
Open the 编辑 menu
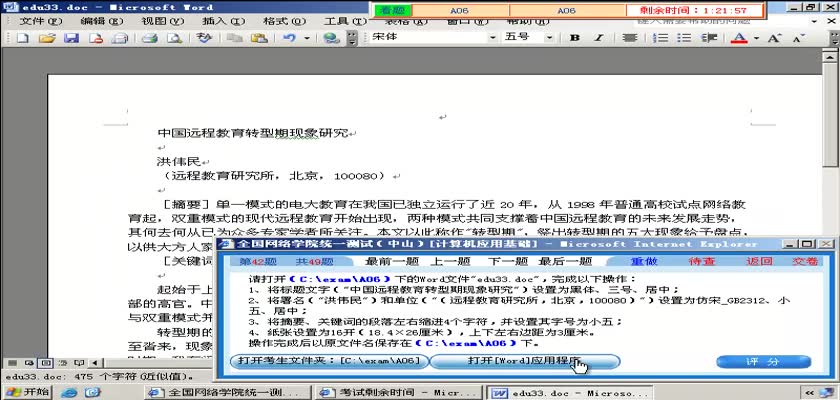tap(101, 21)
